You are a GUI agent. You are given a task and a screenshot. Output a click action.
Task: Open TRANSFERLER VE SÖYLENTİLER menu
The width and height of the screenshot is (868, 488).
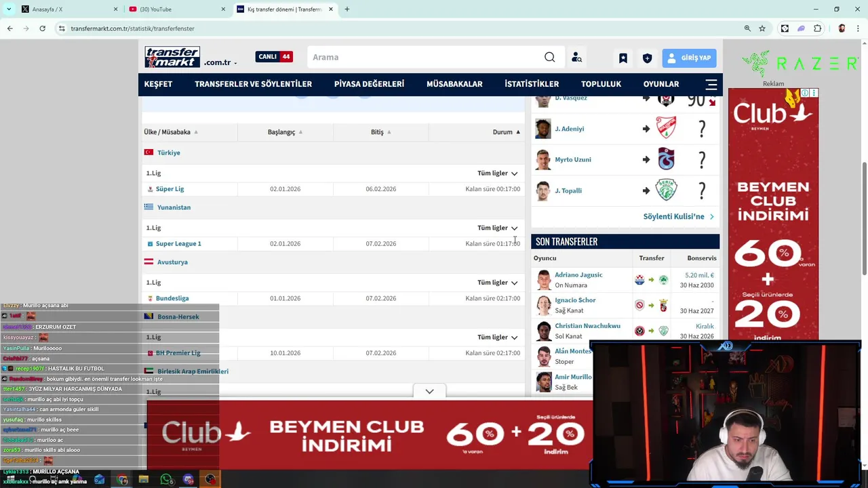pyautogui.click(x=253, y=84)
